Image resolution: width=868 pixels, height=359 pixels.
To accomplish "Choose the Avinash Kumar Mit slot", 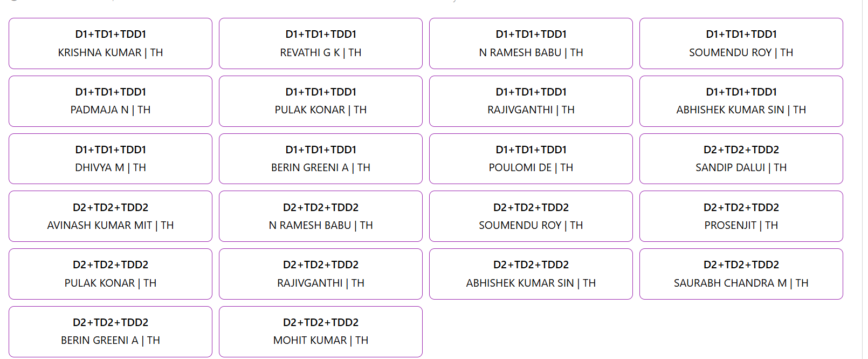I will point(111,216).
